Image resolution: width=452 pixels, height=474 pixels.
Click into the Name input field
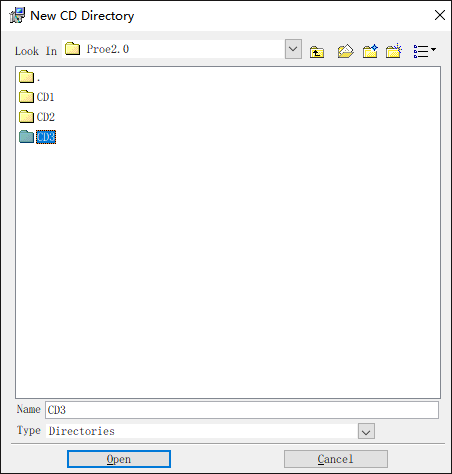[242, 410]
